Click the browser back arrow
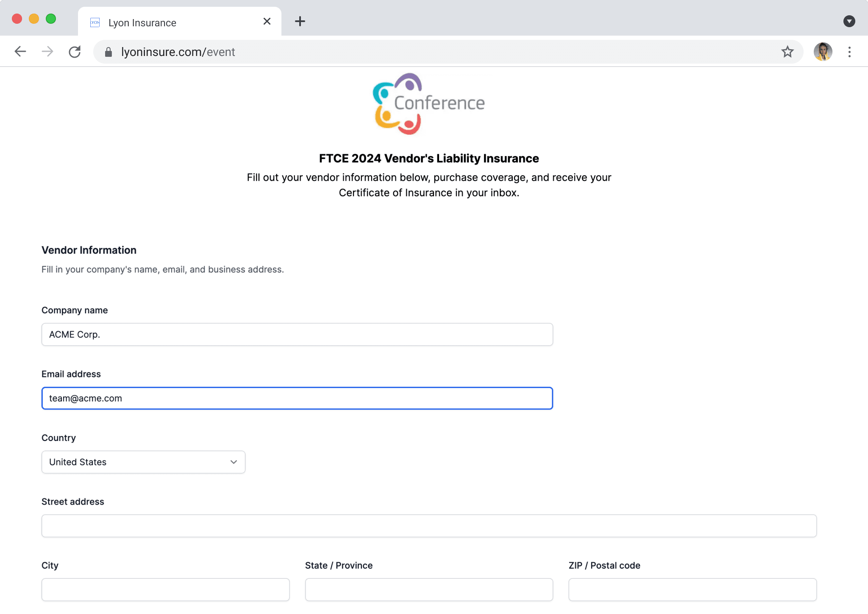 [20, 52]
